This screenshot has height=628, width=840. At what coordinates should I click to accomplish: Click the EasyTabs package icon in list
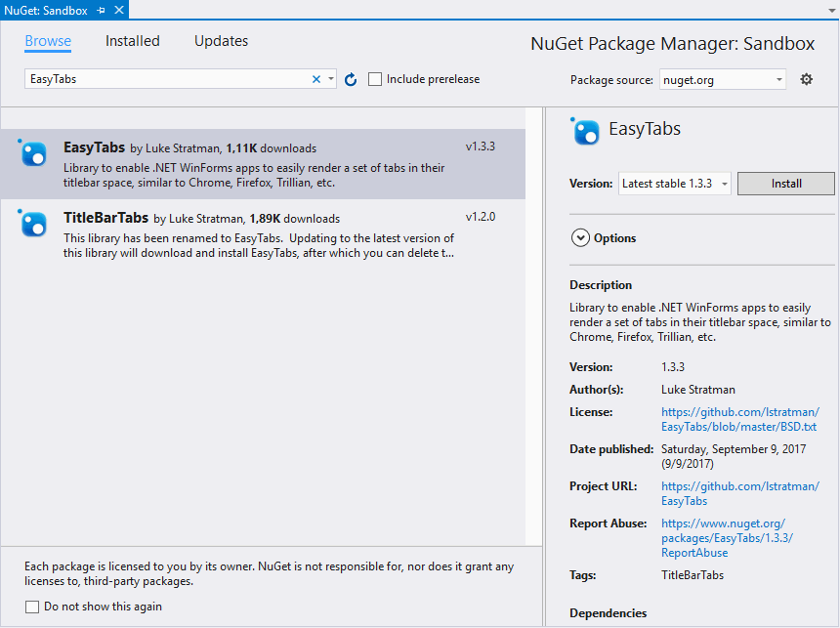(32, 153)
